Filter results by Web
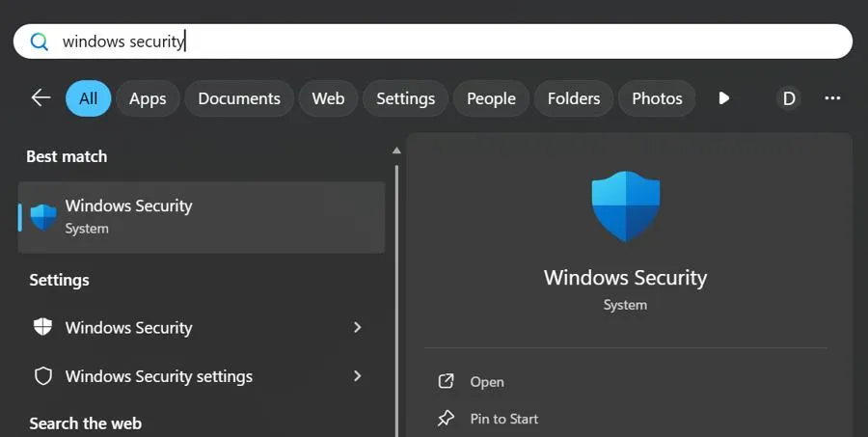This screenshot has width=868, height=437. point(328,98)
